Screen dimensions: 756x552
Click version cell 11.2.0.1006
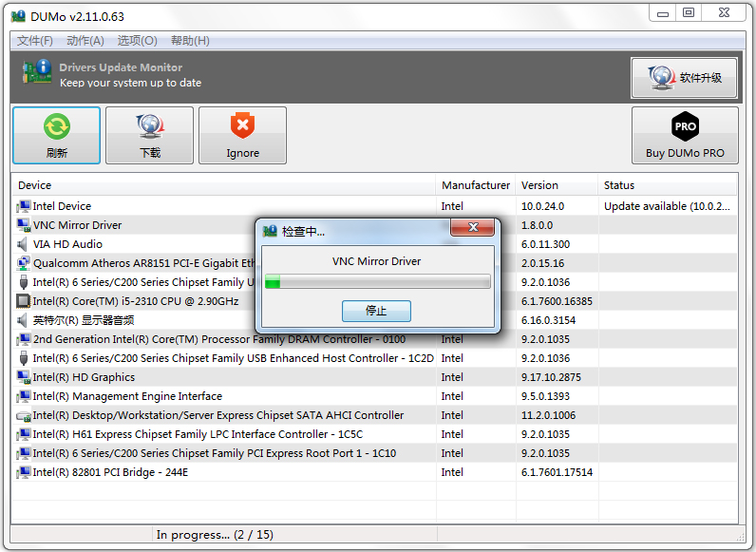(548, 415)
